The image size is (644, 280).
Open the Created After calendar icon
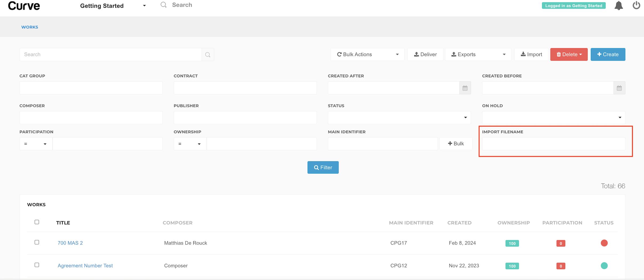465,88
